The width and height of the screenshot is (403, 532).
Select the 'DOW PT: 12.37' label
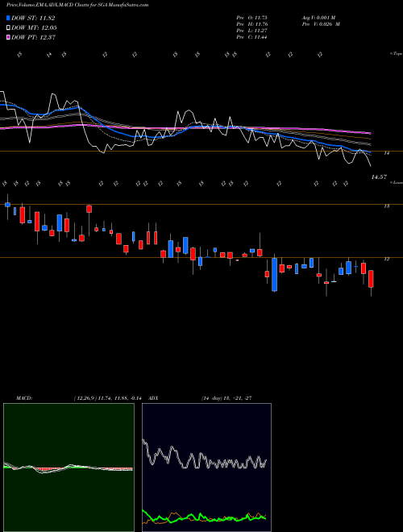coord(34,37)
